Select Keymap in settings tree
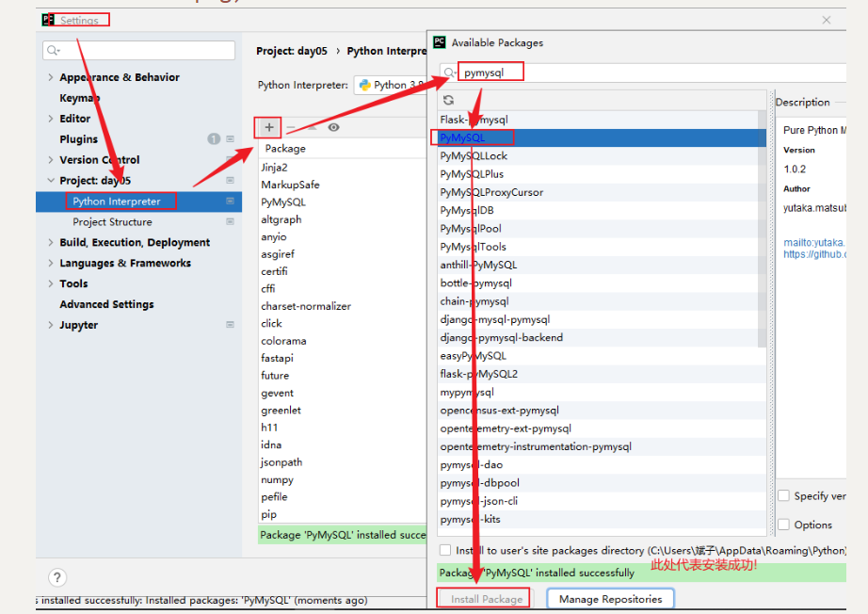 tap(80, 98)
